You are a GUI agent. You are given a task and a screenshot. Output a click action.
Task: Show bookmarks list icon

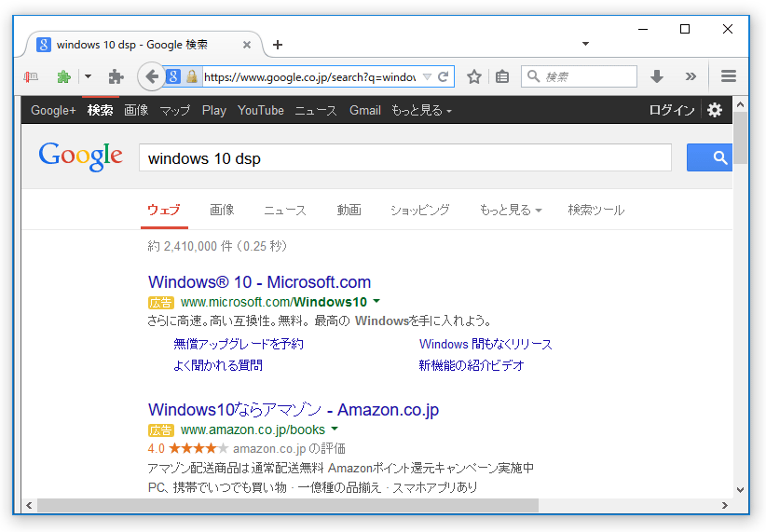(502, 76)
